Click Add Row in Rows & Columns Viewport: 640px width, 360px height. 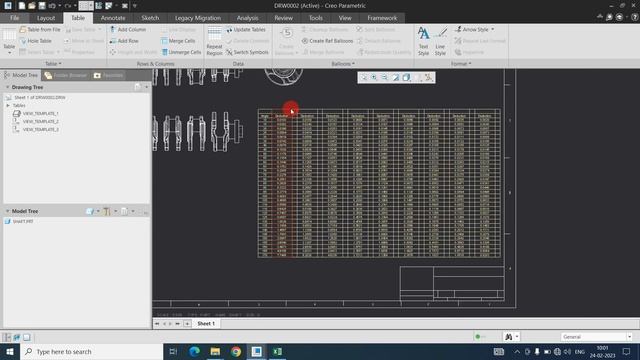pyautogui.click(x=124, y=41)
